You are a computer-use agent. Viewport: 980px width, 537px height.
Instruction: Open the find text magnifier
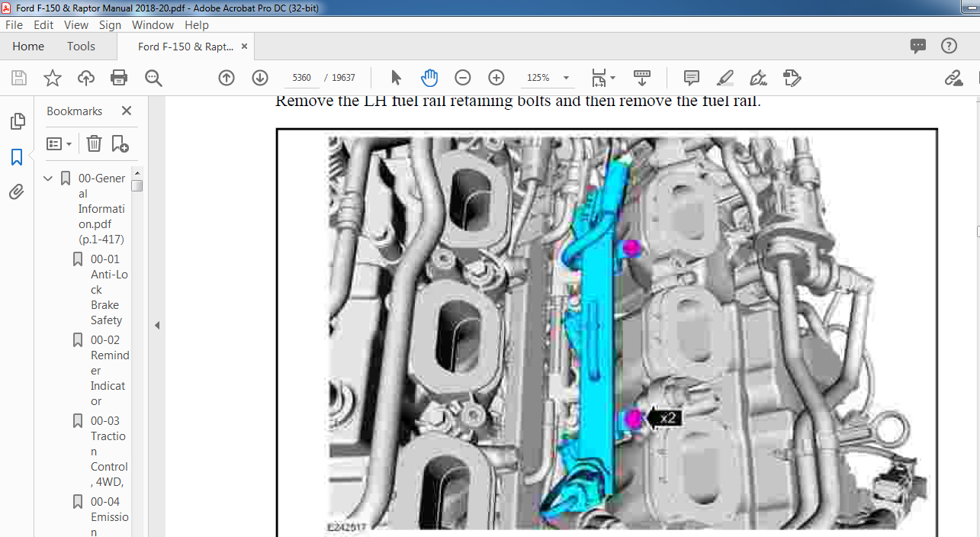[x=153, y=78]
